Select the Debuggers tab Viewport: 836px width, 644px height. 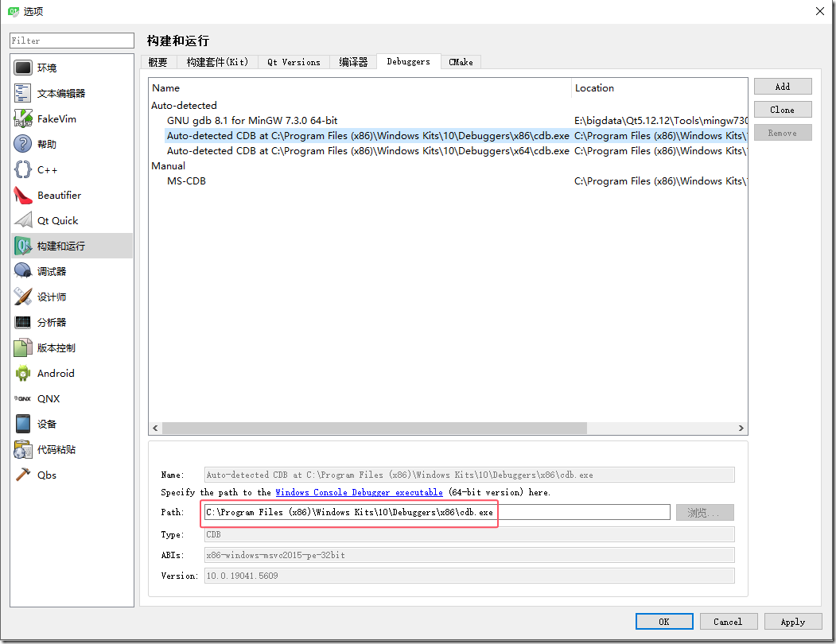[x=408, y=62]
